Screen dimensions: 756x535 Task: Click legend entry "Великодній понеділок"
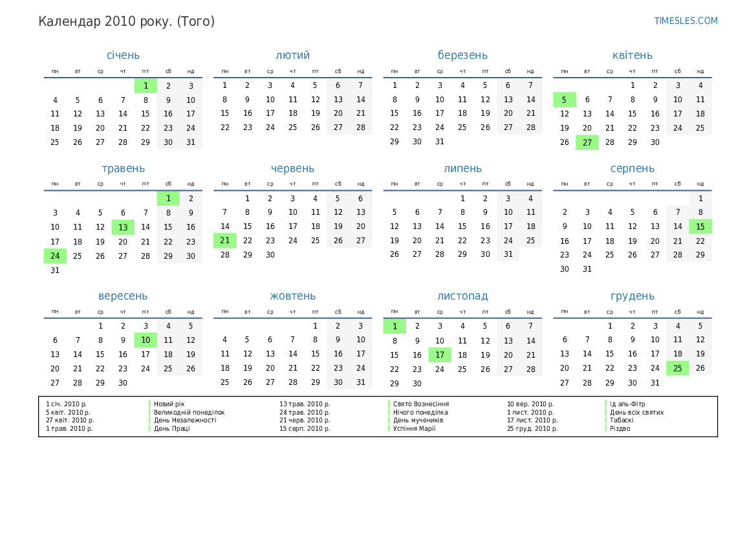(189, 413)
